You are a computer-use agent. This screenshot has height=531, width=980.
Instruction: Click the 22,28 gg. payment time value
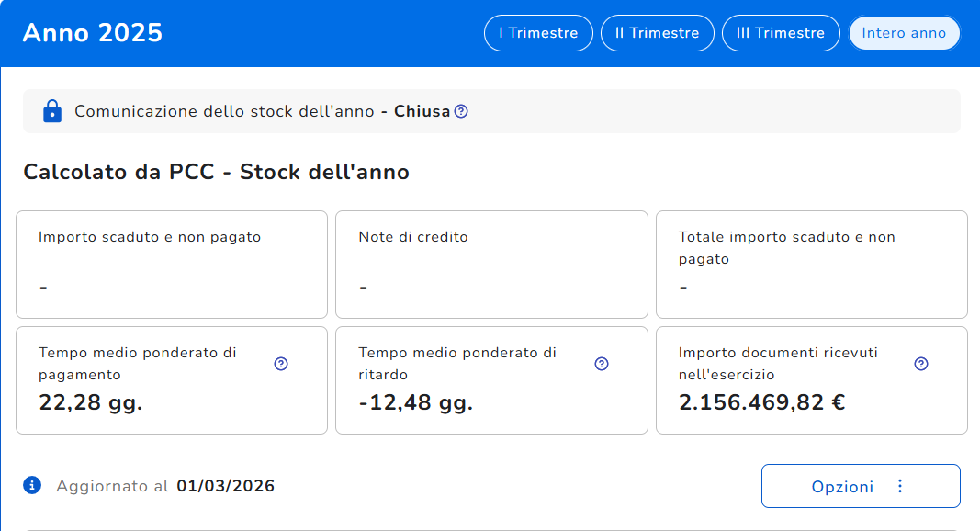pos(91,402)
